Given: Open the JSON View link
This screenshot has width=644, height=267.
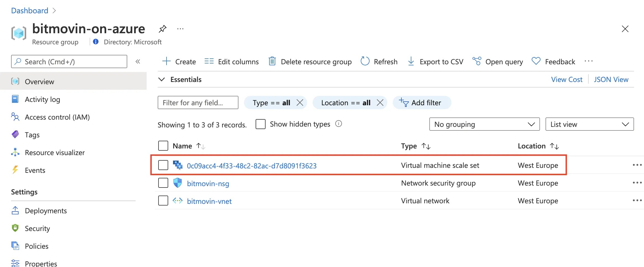Looking at the screenshot, I should click(x=611, y=79).
